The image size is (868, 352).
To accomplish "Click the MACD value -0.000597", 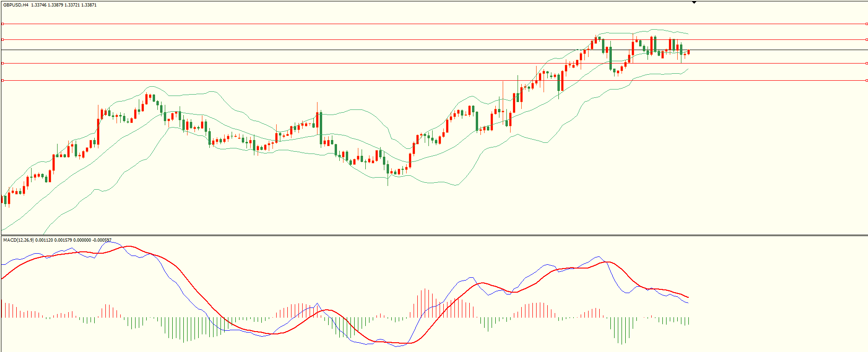I will coord(102,240).
